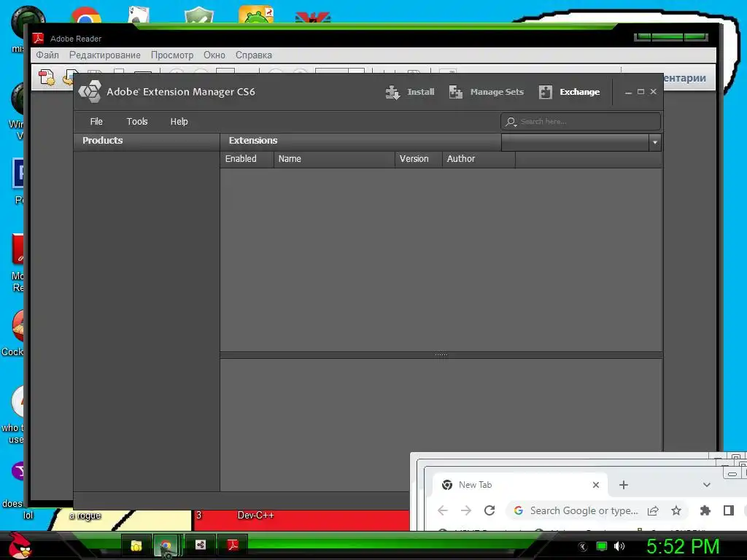Viewport: 747px width, 560px height.
Task: Click the Dev-C++ desktop label
Action: point(256,516)
